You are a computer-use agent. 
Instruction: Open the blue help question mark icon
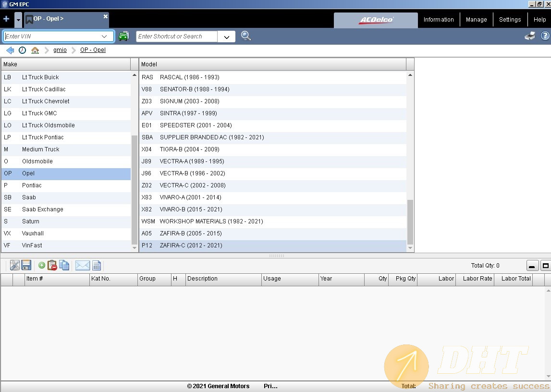click(545, 36)
